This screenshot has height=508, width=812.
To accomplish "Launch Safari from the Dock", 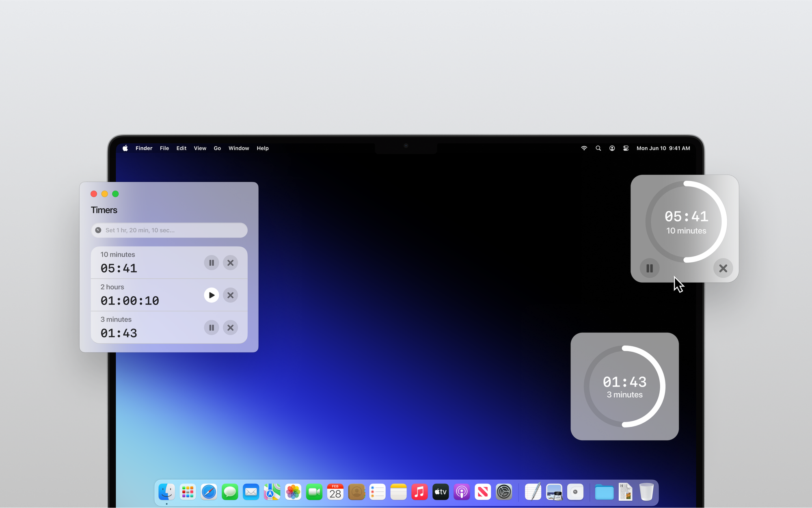I will (209, 492).
